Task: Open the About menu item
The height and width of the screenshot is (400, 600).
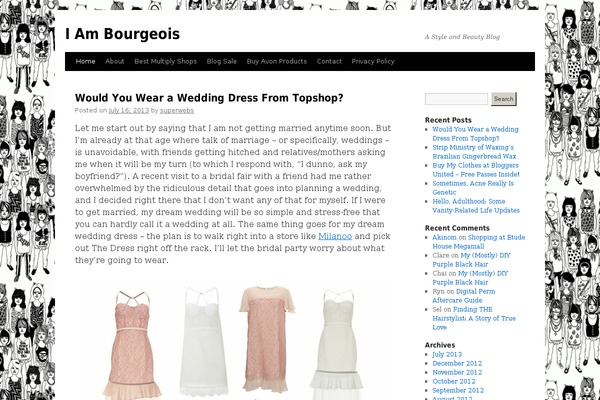Action: (114, 61)
